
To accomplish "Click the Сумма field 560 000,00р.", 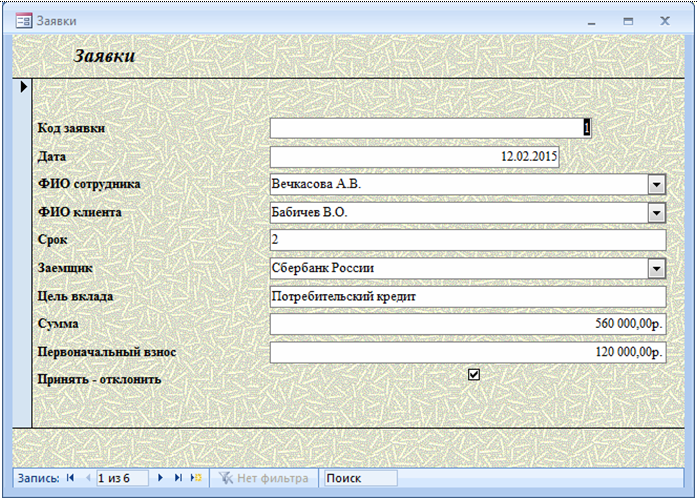I will click(468, 324).
